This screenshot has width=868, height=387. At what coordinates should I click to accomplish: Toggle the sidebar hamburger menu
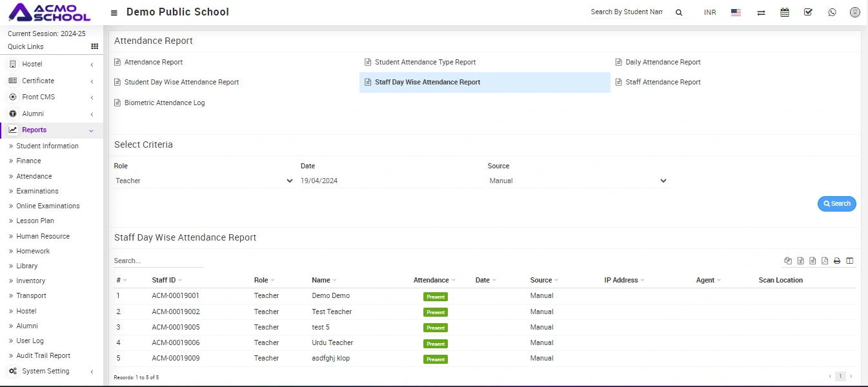tap(114, 13)
